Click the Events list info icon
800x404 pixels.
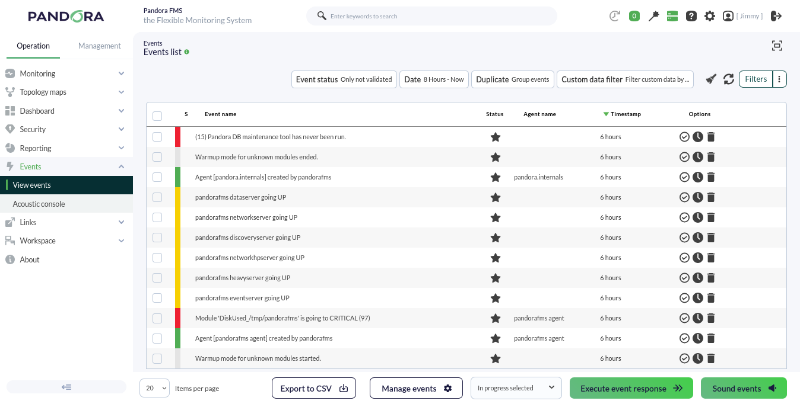(187, 52)
